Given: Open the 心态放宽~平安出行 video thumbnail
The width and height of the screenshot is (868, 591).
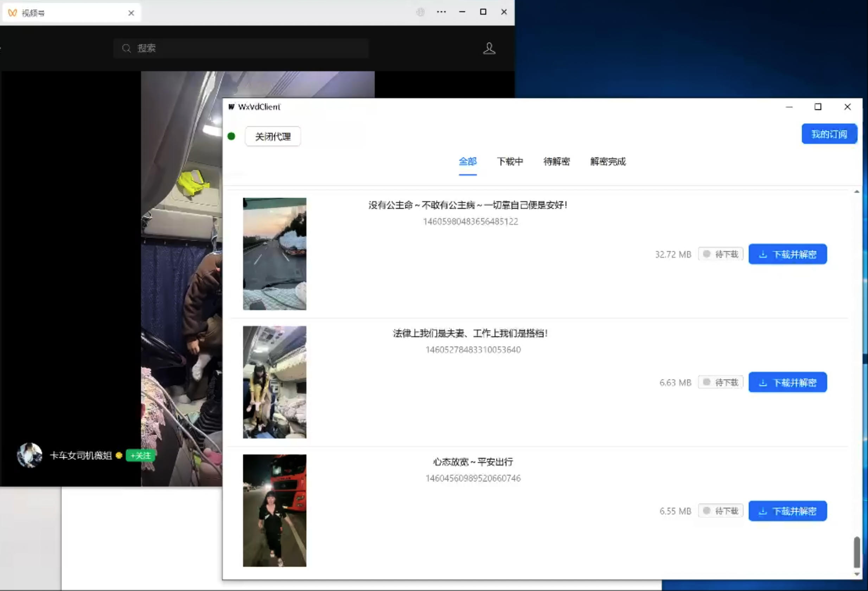Looking at the screenshot, I should click(275, 510).
